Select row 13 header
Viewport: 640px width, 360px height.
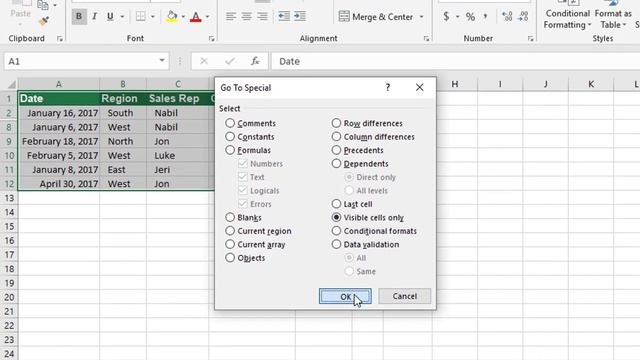(x=9, y=198)
